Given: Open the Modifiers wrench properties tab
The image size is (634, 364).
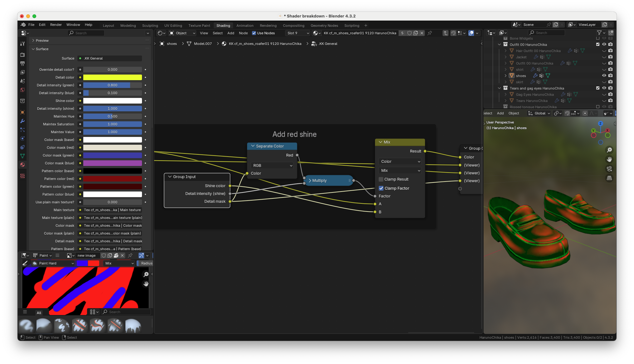Looking at the screenshot, I should pyautogui.click(x=22, y=121).
